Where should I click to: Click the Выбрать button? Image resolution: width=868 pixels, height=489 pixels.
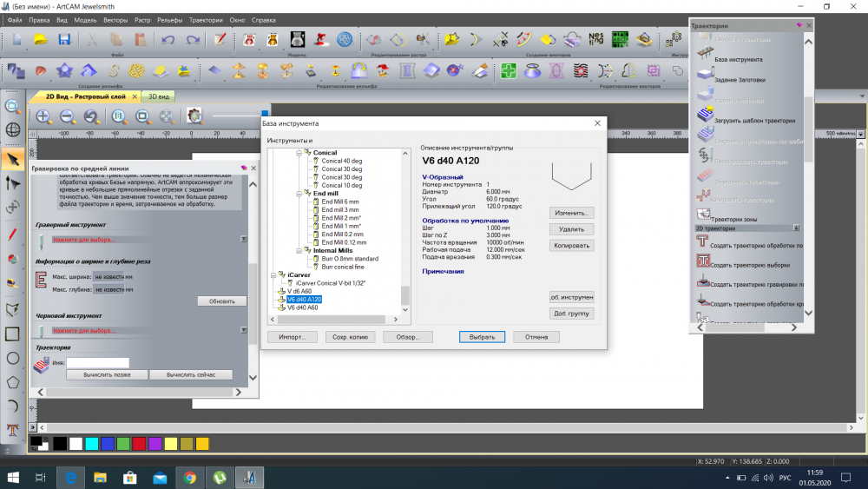tap(482, 337)
